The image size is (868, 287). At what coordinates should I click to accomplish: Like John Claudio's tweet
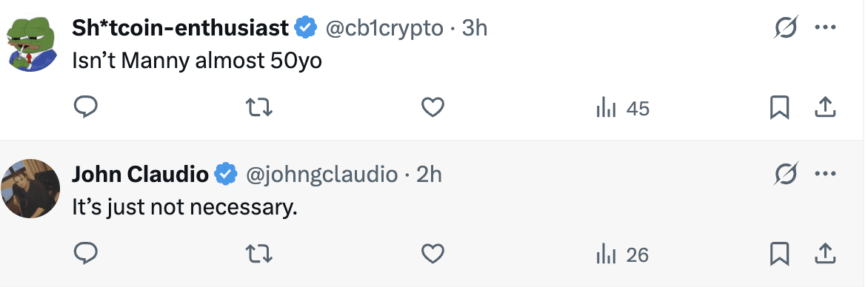pos(433,254)
